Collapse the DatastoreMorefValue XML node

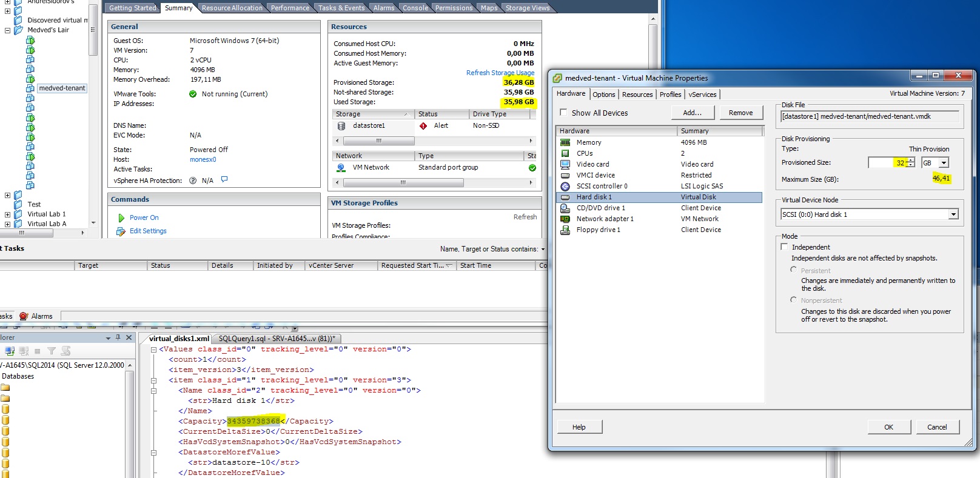coord(153,453)
